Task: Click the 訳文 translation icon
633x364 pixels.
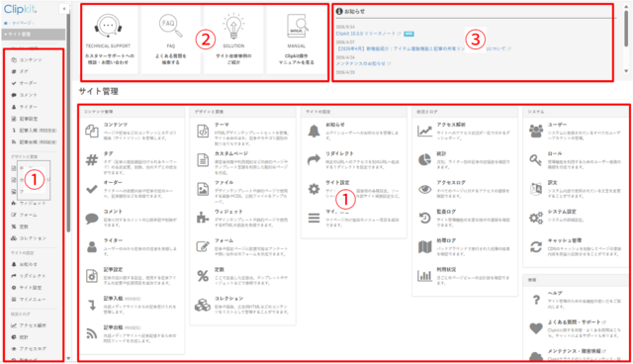Action: pos(536,189)
